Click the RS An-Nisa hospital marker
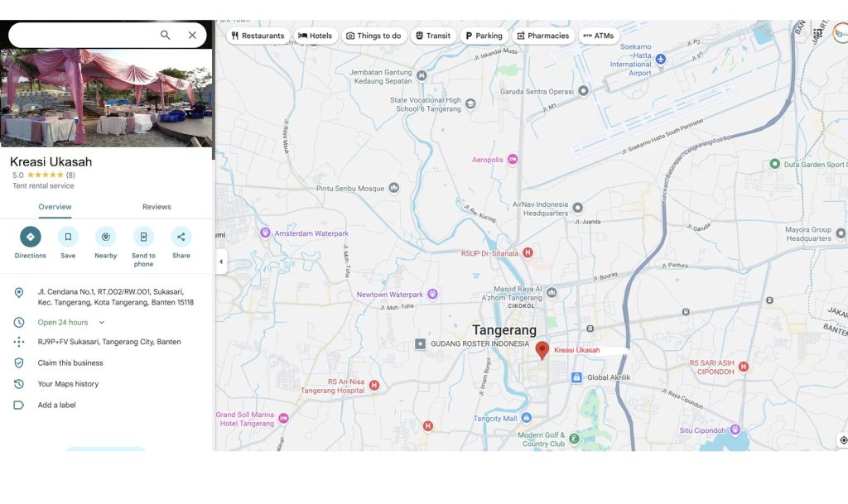The height and width of the screenshot is (504, 848). (x=373, y=385)
